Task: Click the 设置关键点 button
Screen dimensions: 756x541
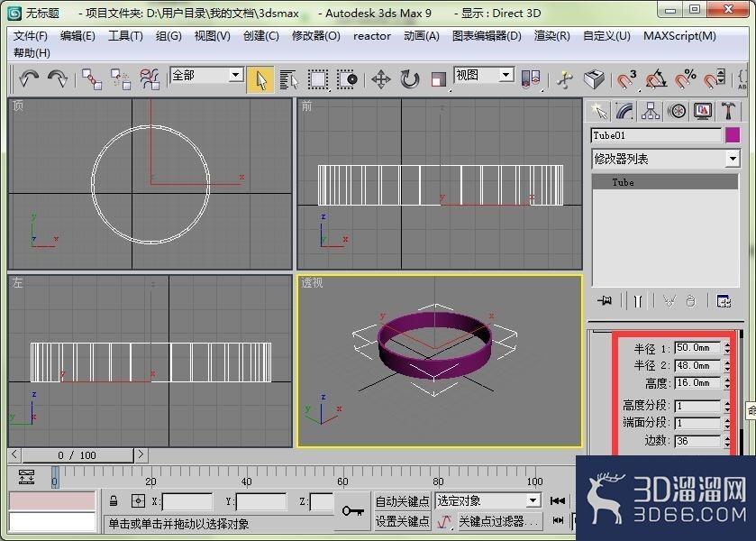Action: coord(402,521)
